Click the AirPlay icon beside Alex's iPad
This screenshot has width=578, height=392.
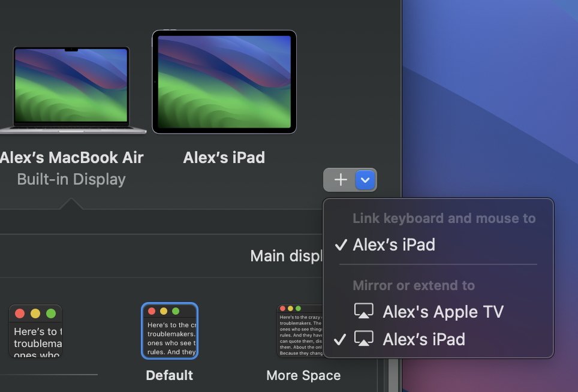point(363,339)
